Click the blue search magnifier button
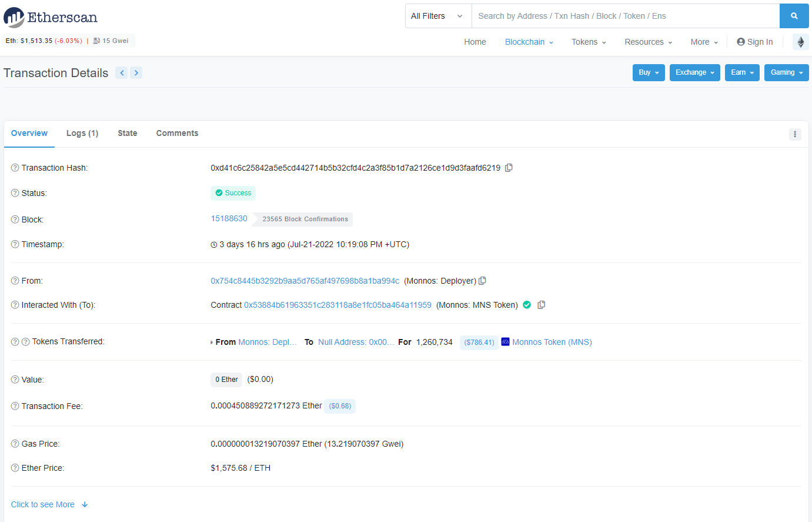 (x=794, y=16)
